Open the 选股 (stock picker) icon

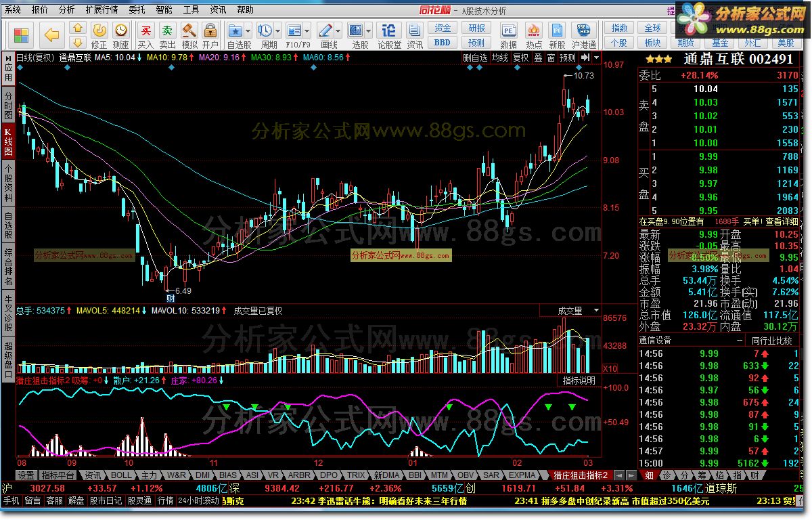[x=356, y=30]
